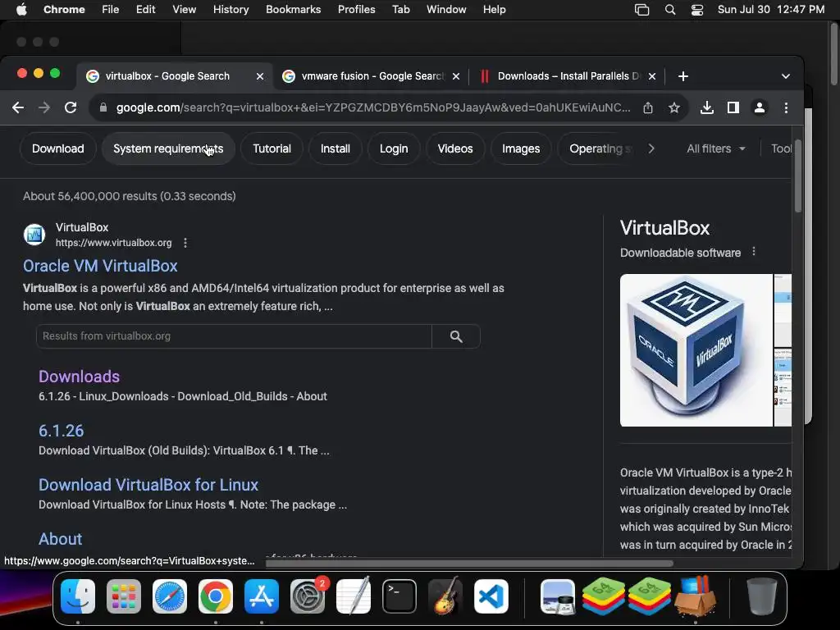Select the Videos filter chip
Screen dimensions: 840x630
(455, 148)
